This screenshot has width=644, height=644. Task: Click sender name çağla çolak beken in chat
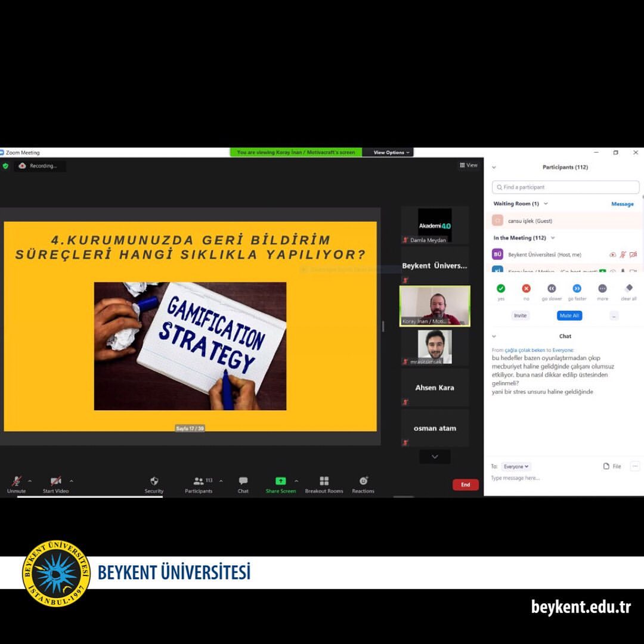click(525, 351)
